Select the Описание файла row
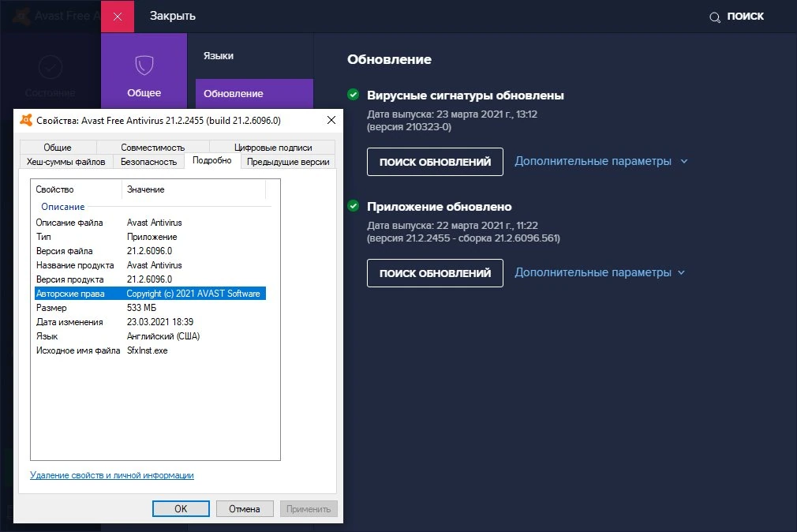Screen dimensions: 797x532 [150, 223]
